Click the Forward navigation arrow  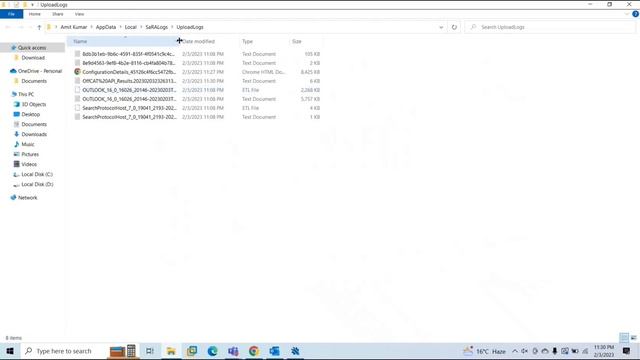click(x=20, y=27)
